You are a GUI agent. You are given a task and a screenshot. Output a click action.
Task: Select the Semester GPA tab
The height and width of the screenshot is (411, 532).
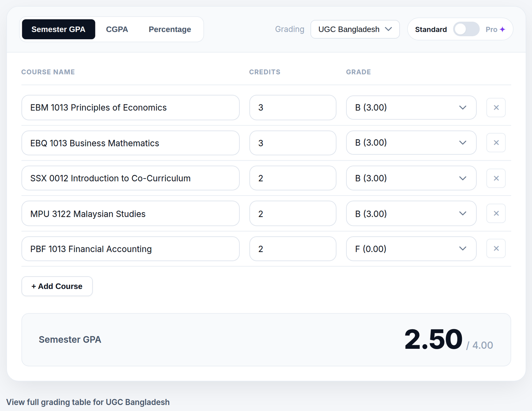tap(59, 29)
